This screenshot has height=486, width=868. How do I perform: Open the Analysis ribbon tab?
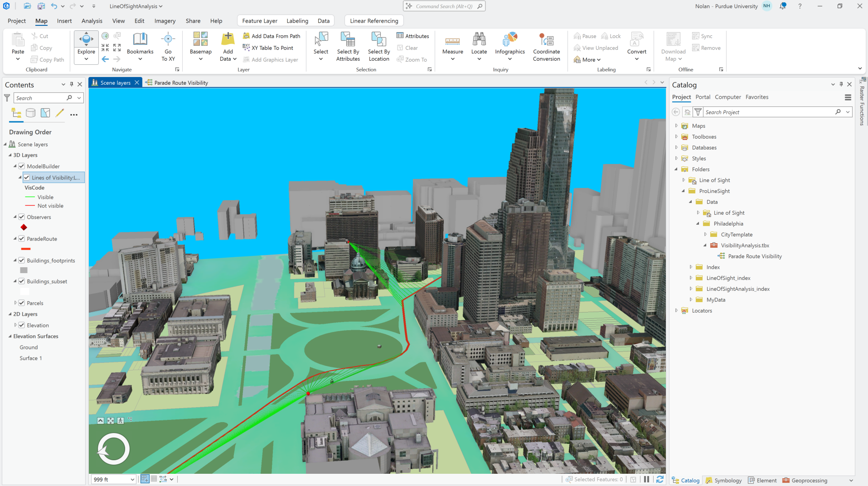tap(92, 21)
